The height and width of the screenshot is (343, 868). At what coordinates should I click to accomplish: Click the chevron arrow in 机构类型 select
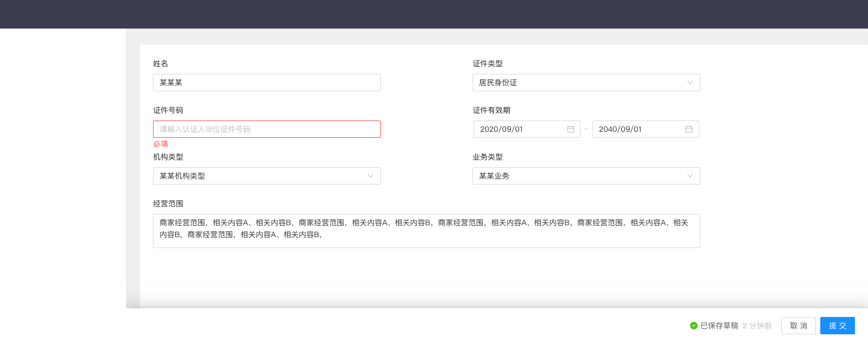point(371,176)
